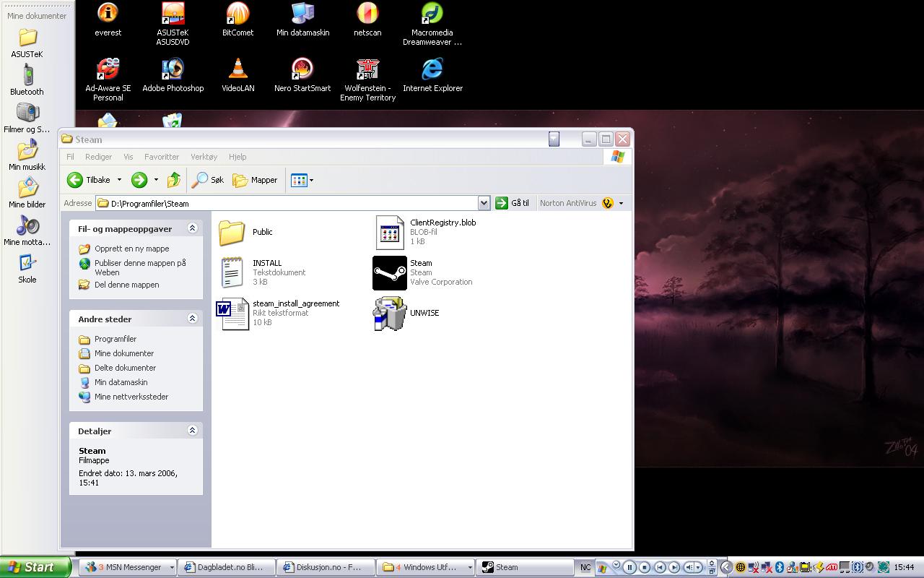Viewport: 924px width, 578px height.
Task: Open the forward history dropdown arrow
Action: [156, 180]
